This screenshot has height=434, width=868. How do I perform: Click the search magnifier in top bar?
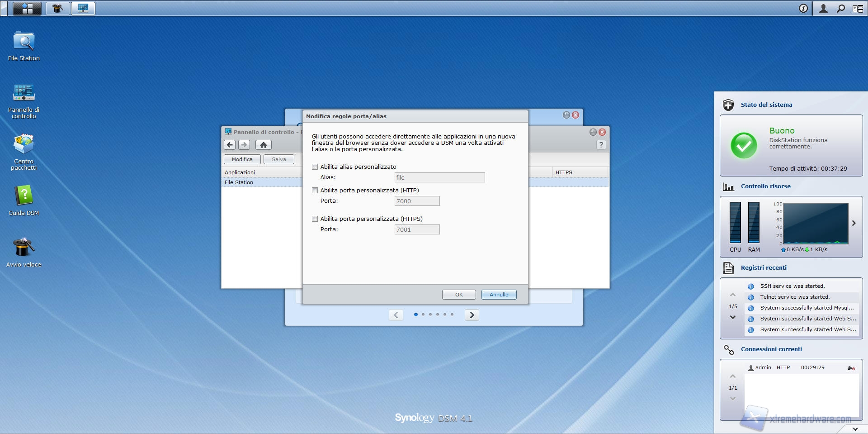[840, 8]
